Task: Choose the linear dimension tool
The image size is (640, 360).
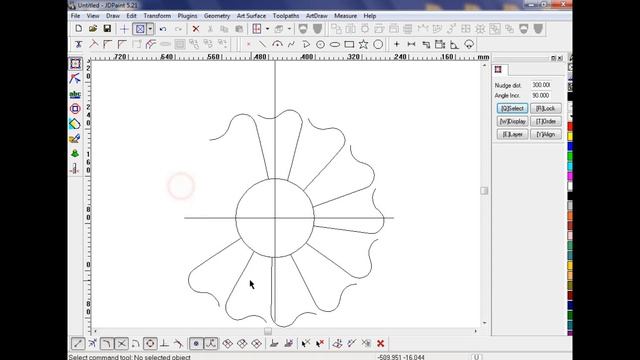Action: (x=411, y=44)
